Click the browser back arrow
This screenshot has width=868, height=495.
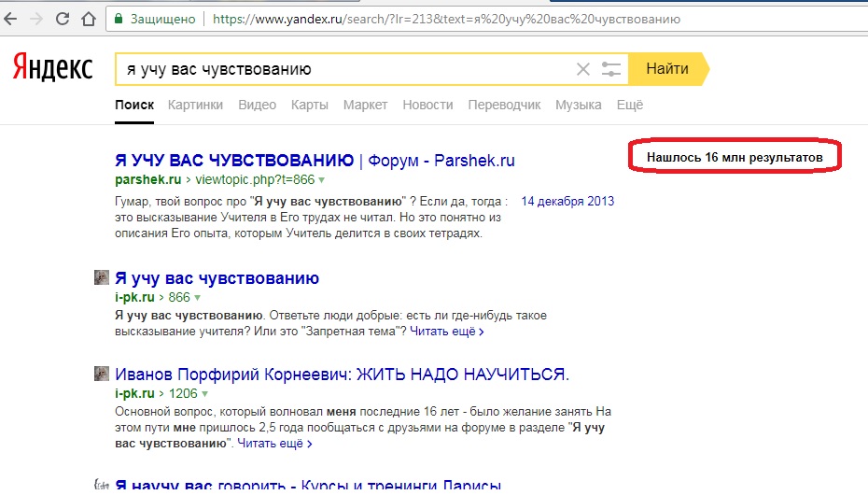pyautogui.click(x=13, y=18)
